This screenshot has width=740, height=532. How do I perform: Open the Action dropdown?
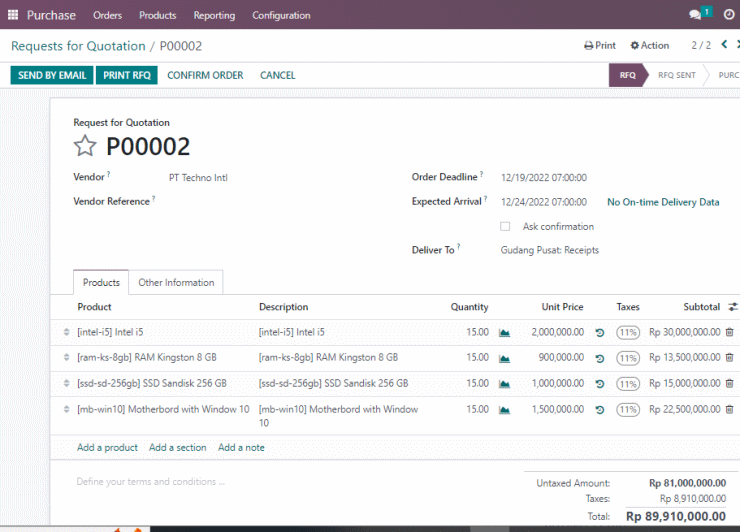pyautogui.click(x=650, y=45)
